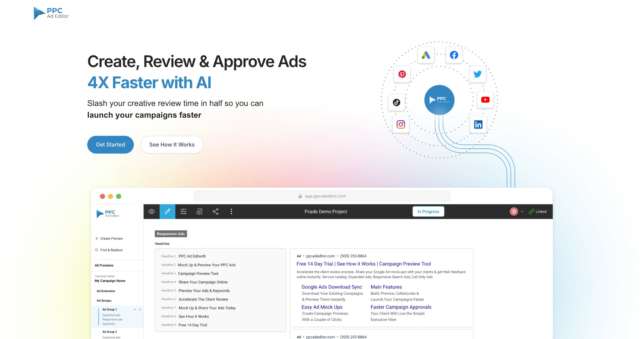Viewport: 644px width, 339px height.
Task: Click Easy Ad Mock Ups sitelink
Action: pos(322,307)
